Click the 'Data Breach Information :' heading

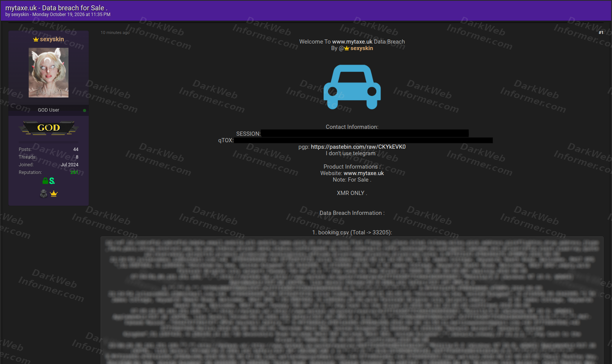click(x=352, y=213)
